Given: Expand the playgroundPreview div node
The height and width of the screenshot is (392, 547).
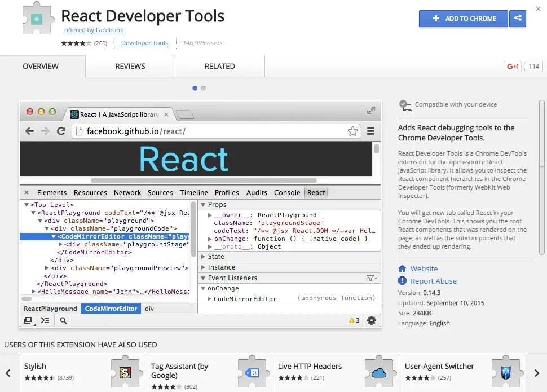Looking at the screenshot, I should tap(47, 268).
